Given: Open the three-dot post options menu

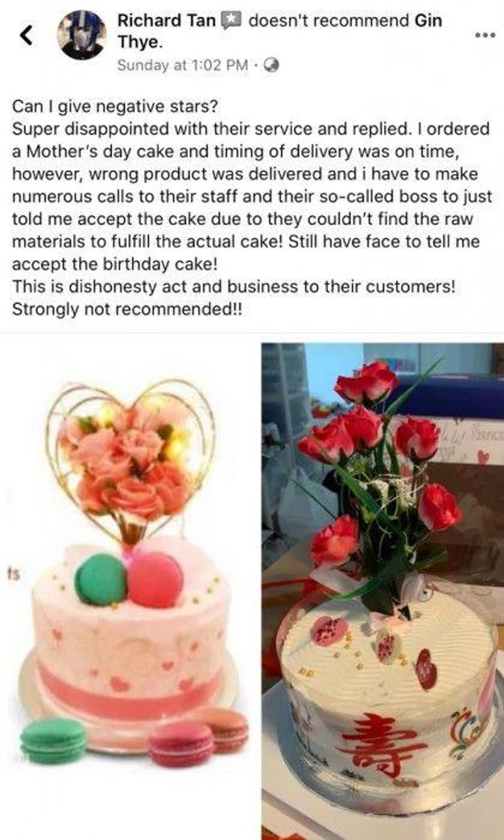Looking at the screenshot, I should coord(485,35).
